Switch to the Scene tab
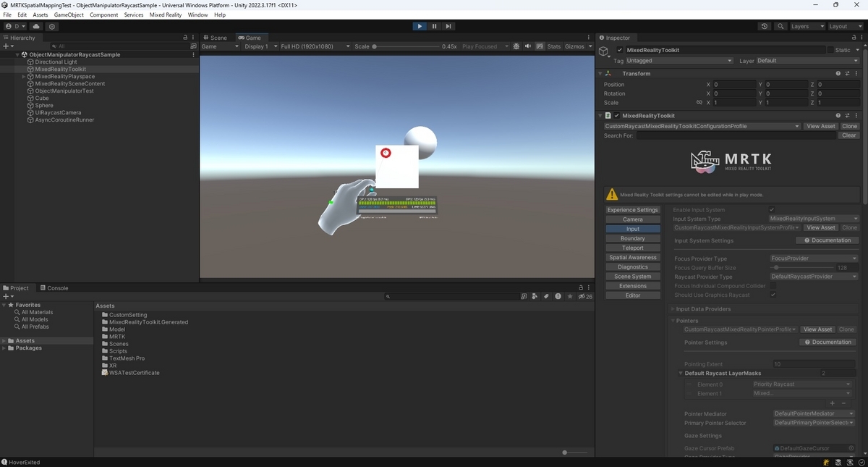 click(x=215, y=38)
